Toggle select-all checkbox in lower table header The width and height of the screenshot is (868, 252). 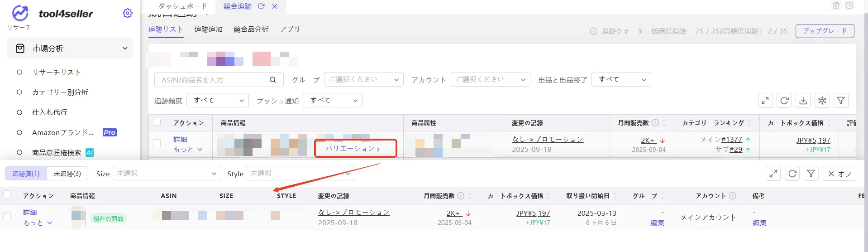[7, 194]
